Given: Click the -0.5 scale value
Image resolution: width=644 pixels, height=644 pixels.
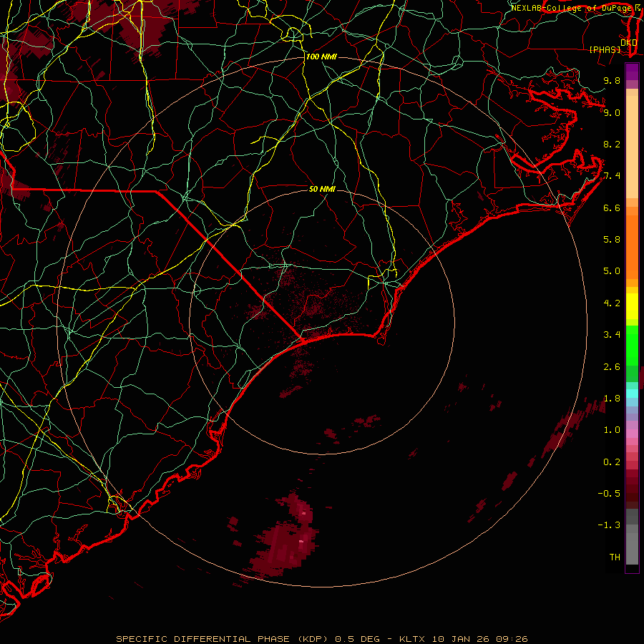Looking at the screenshot, I should coord(609,494).
